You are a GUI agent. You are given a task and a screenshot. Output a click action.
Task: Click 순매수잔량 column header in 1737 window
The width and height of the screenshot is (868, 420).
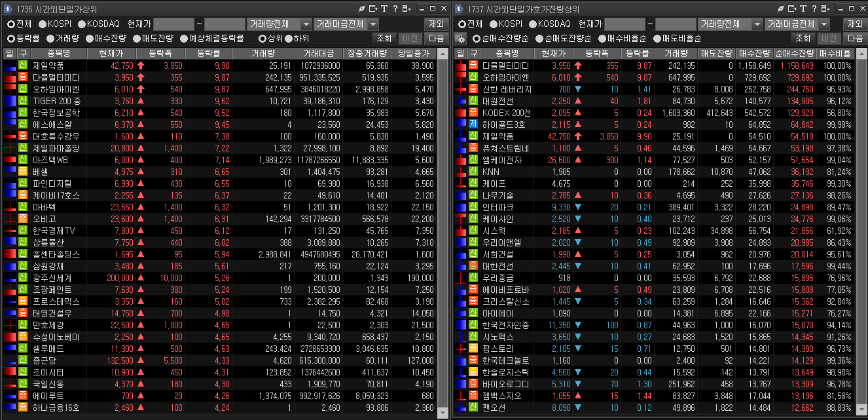pos(794,54)
